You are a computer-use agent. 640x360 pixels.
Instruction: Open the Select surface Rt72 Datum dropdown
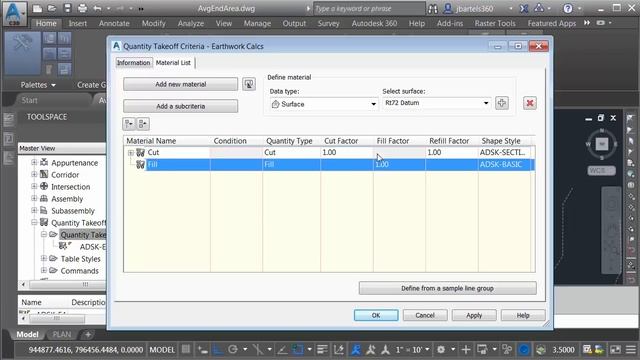click(x=486, y=103)
